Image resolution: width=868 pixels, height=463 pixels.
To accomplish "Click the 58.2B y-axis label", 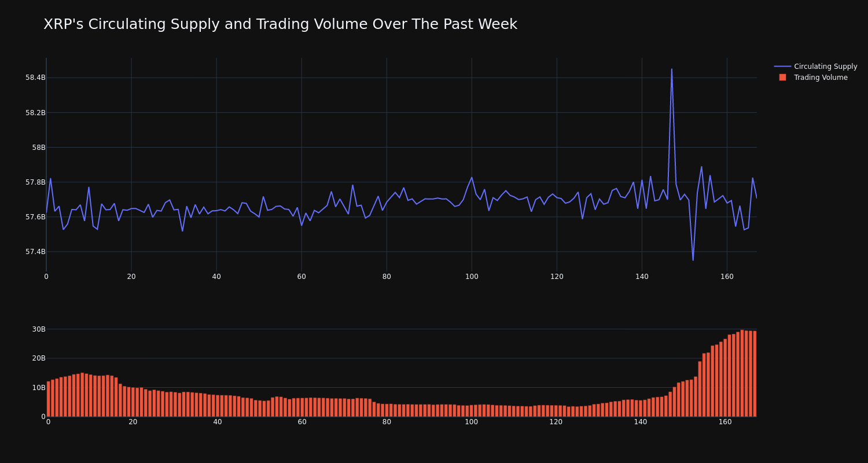I will [x=35, y=112].
